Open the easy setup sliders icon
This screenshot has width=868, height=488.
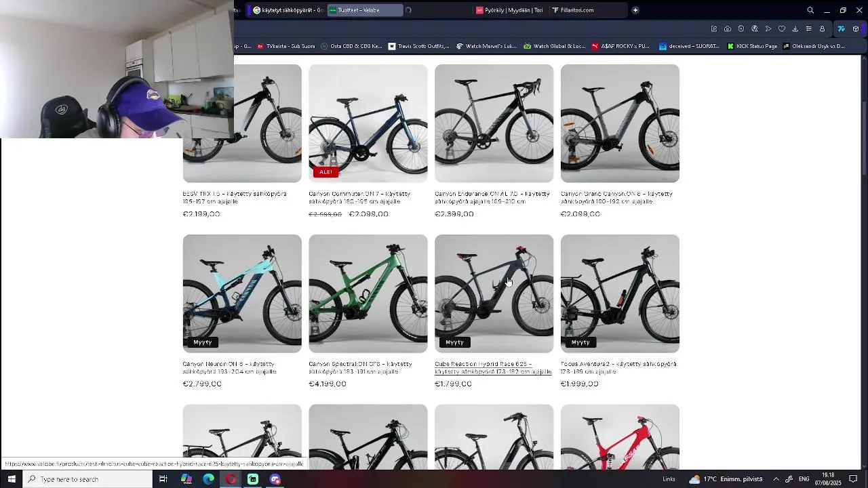[808, 28]
